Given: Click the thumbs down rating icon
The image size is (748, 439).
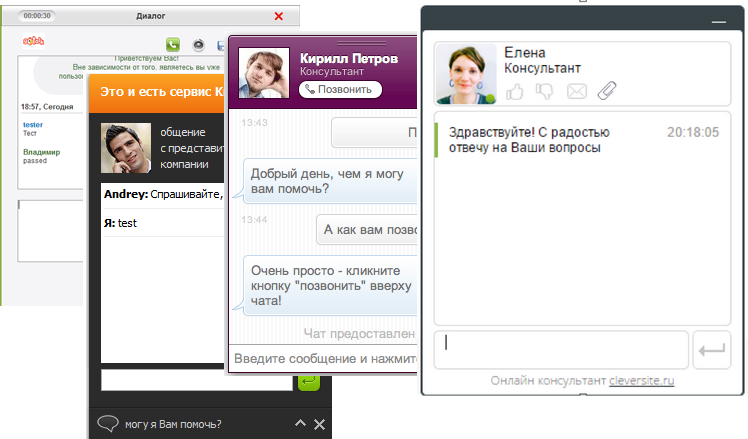Looking at the screenshot, I should (544, 91).
